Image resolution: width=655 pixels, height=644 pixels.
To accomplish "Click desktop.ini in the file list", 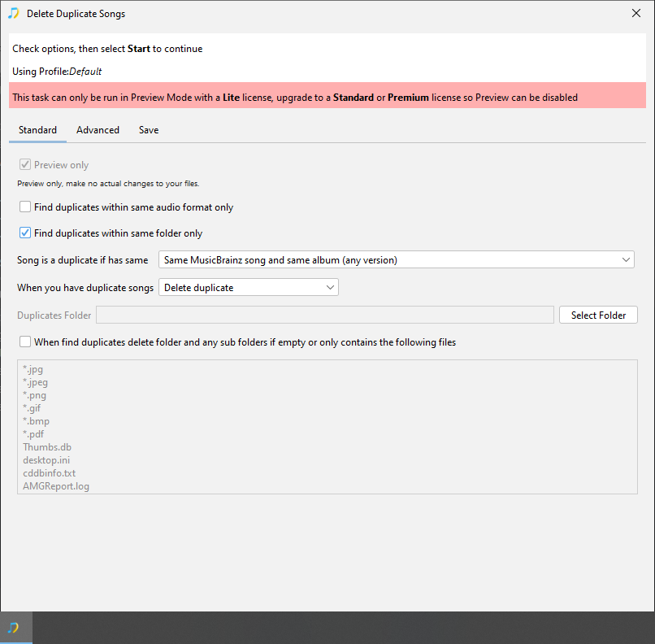I will point(47,460).
